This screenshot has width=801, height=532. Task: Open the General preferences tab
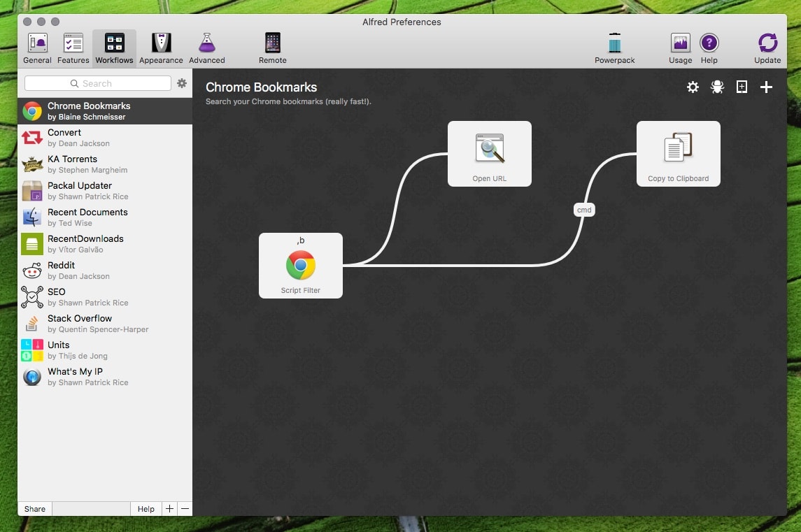(37, 48)
